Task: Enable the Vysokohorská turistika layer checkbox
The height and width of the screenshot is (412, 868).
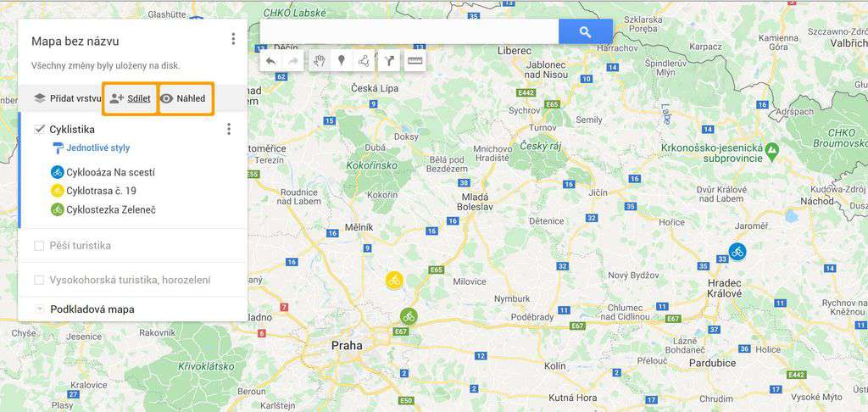Action: 39,281
